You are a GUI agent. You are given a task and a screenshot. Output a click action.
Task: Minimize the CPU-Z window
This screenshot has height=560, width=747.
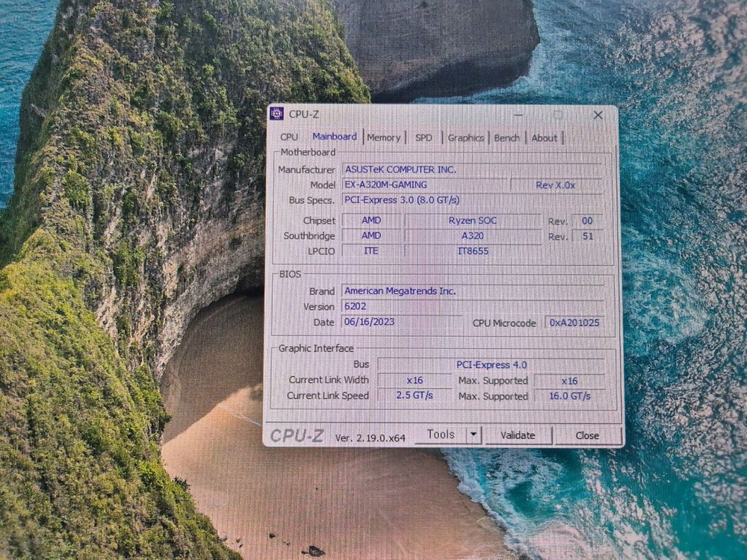pos(518,115)
